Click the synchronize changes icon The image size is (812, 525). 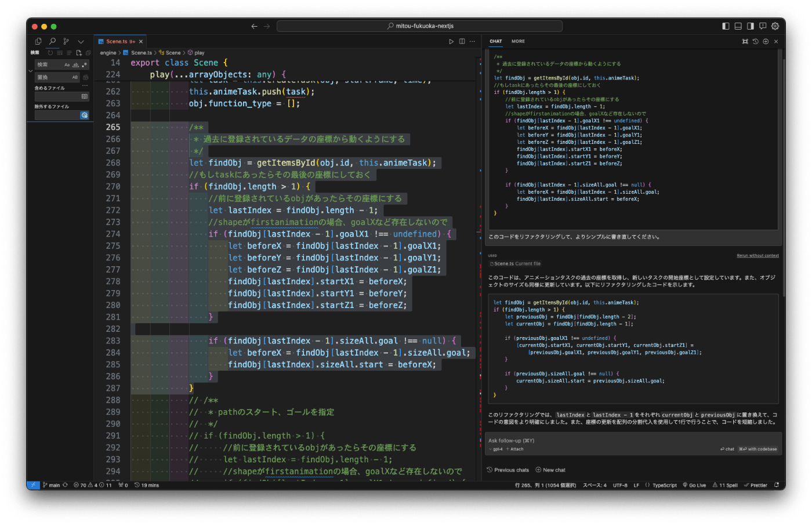click(x=65, y=485)
